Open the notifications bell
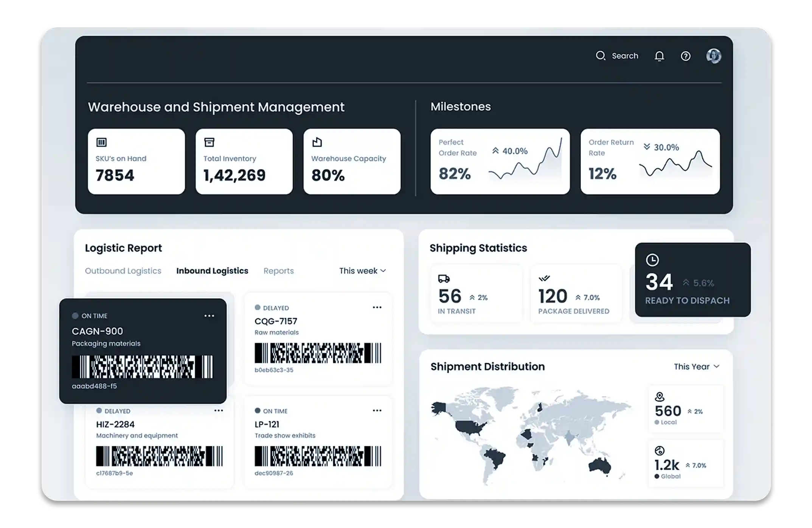This screenshot has width=812, height=528. coord(660,56)
